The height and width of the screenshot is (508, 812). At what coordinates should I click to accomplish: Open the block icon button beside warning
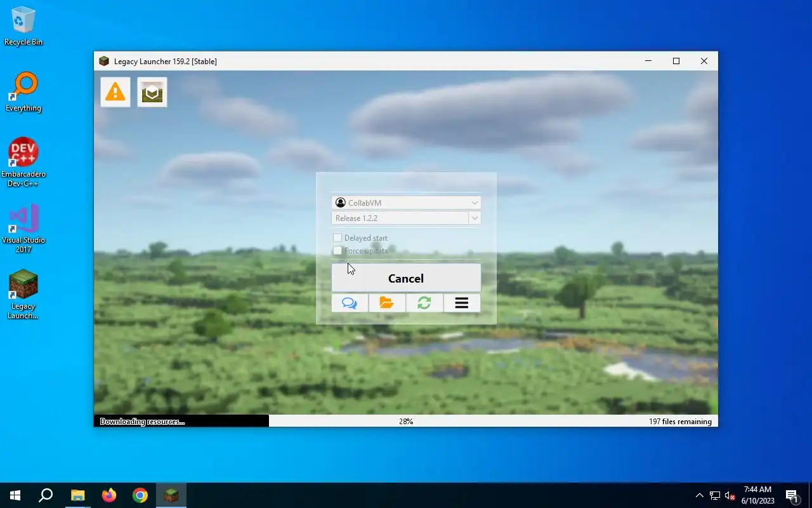coord(152,92)
